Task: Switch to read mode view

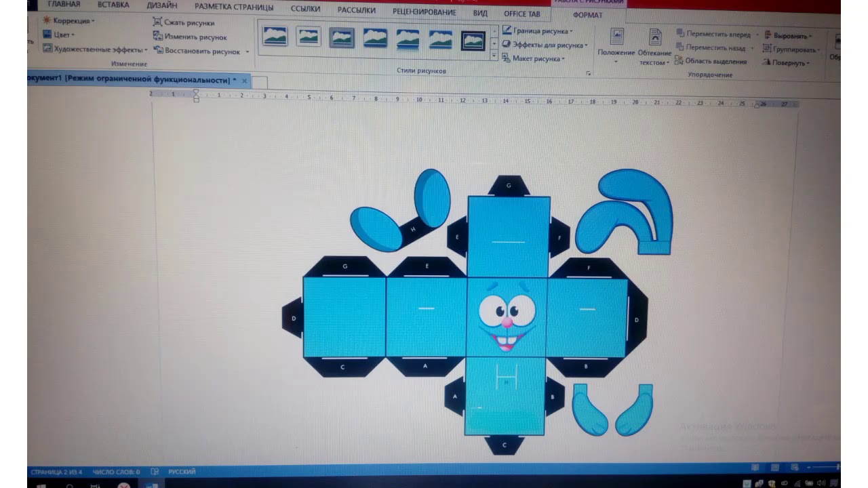Action: pos(755,468)
